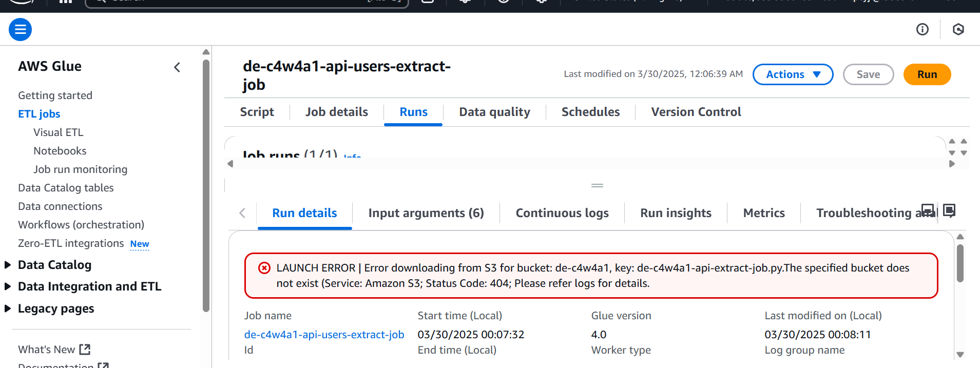980x368 pixels.
Task: Open Data connections
Action: point(60,206)
